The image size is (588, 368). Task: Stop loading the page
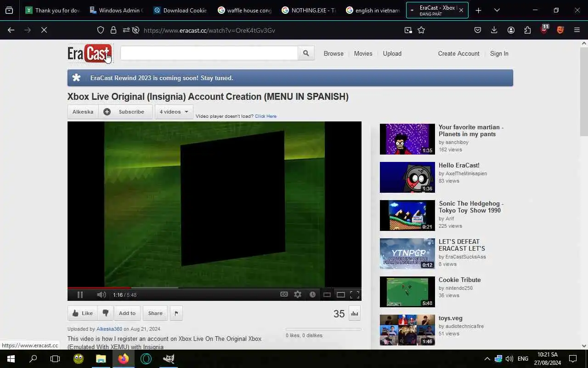pyautogui.click(x=44, y=30)
